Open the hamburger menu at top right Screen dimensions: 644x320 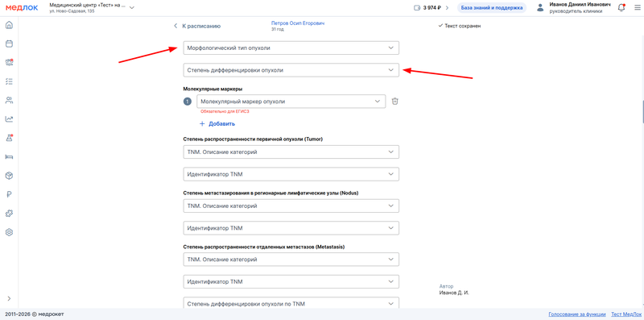(x=637, y=8)
